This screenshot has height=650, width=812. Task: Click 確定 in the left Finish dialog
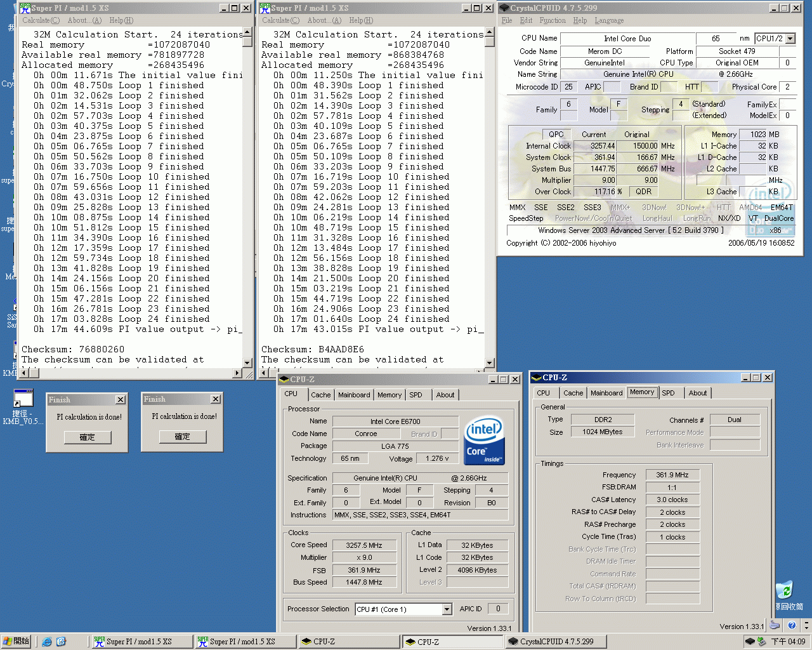(87, 437)
